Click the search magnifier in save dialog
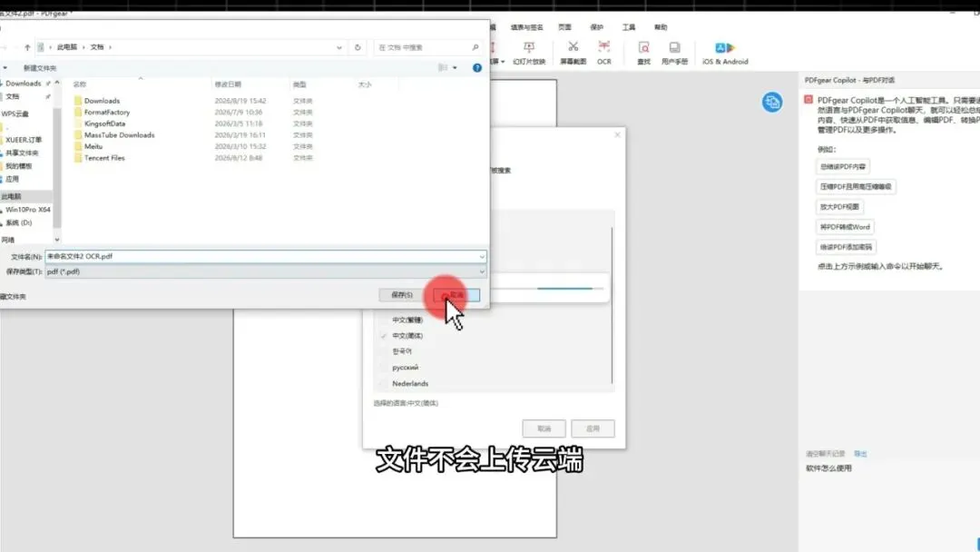The image size is (980, 552). (x=475, y=47)
